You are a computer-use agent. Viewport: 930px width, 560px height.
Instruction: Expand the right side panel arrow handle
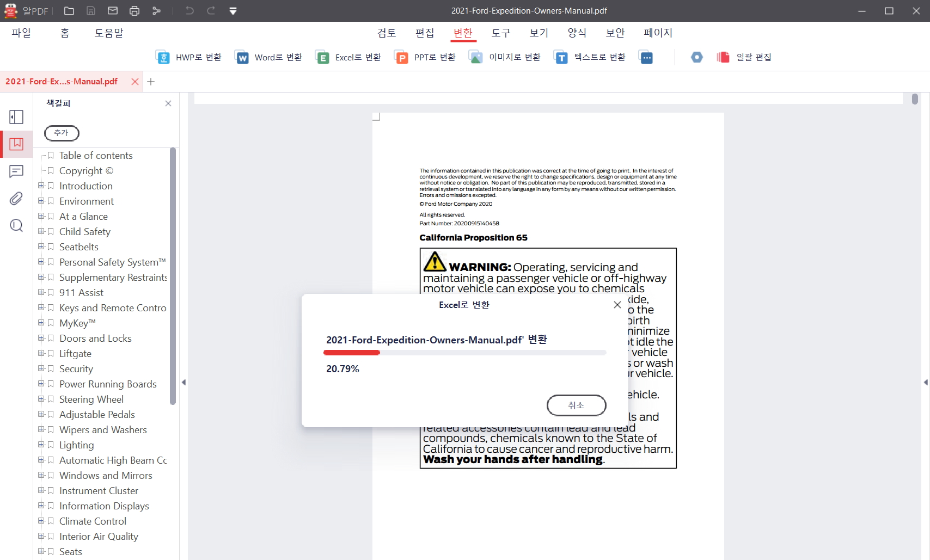click(x=926, y=383)
